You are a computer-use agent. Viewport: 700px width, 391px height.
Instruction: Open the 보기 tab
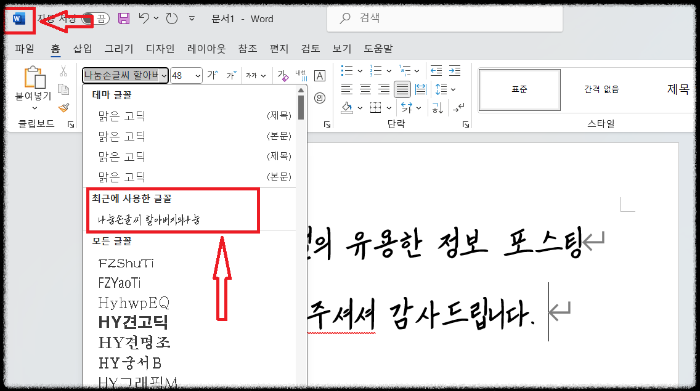coord(342,48)
